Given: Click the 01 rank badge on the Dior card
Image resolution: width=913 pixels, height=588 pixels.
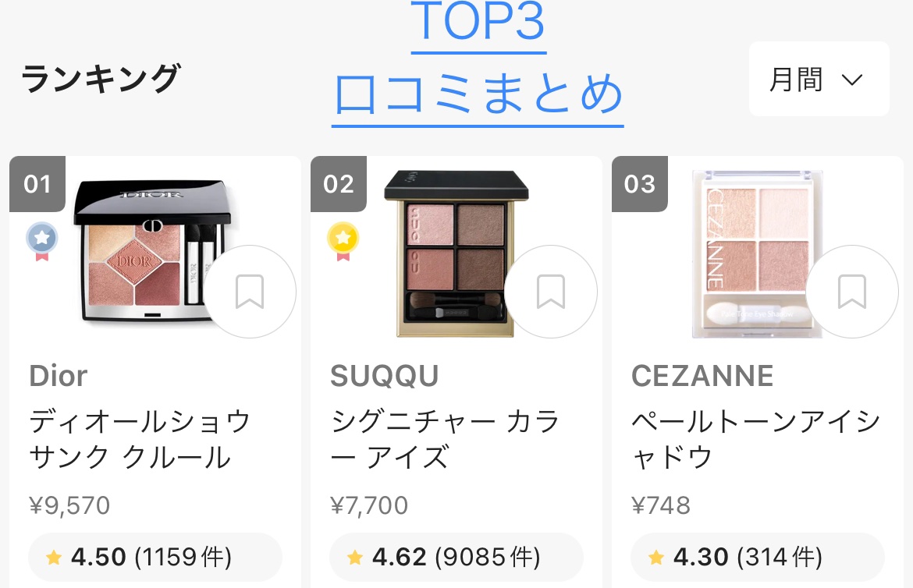Looking at the screenshot, I should 37,184.
